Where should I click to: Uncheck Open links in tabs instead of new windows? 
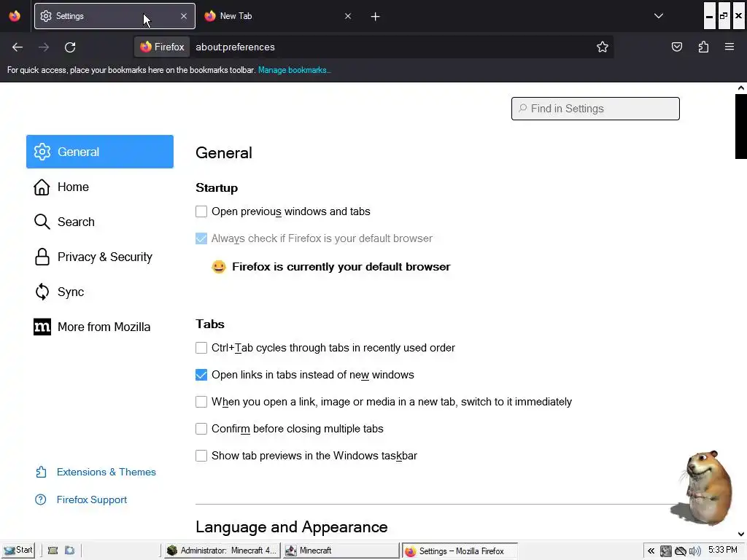click(x=201, y=375)
